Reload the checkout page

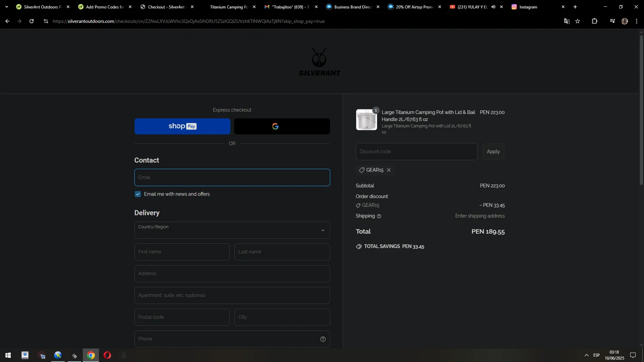31,21
